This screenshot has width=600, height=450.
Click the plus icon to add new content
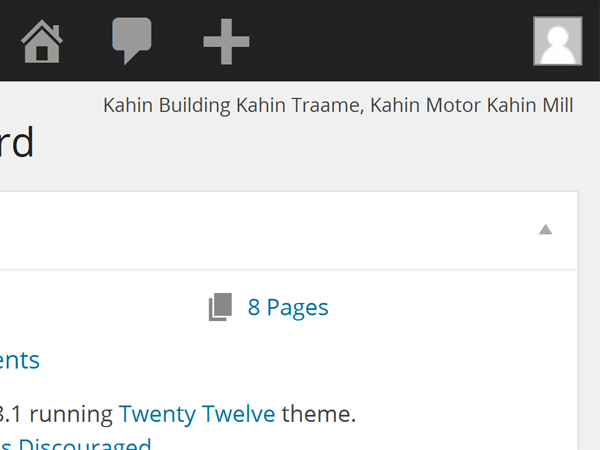click(x=226, y=42)
